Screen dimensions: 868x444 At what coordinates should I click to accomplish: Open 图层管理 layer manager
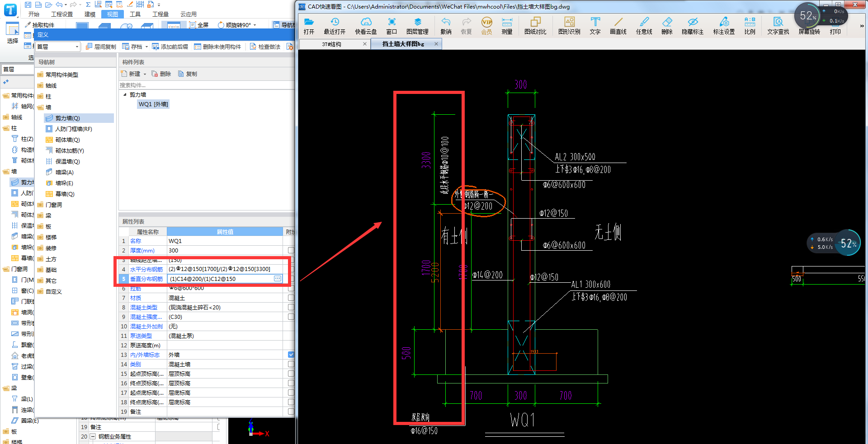(417, 26)
